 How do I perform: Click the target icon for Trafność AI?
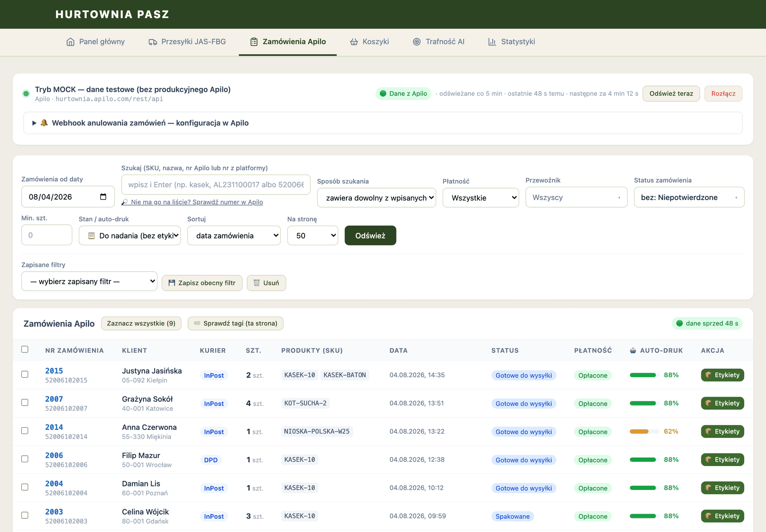click(x=417, y=42)
